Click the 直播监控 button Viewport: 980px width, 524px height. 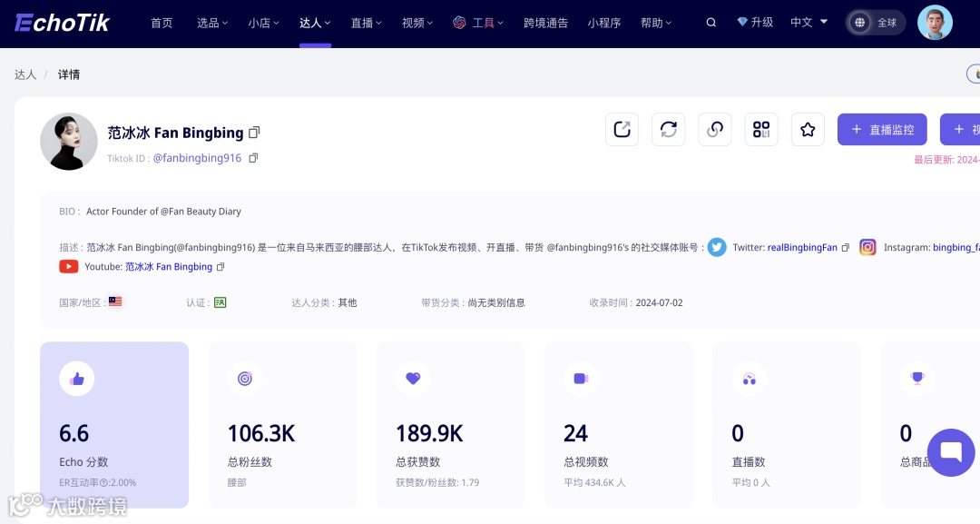pos(882,130)
